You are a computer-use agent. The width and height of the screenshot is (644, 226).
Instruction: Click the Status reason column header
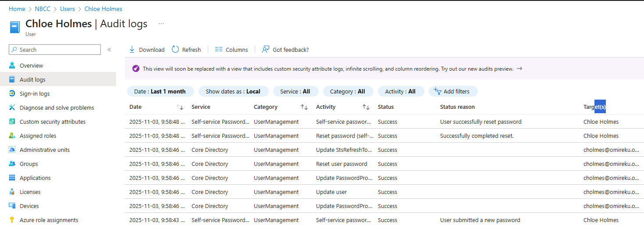point(457,107)
